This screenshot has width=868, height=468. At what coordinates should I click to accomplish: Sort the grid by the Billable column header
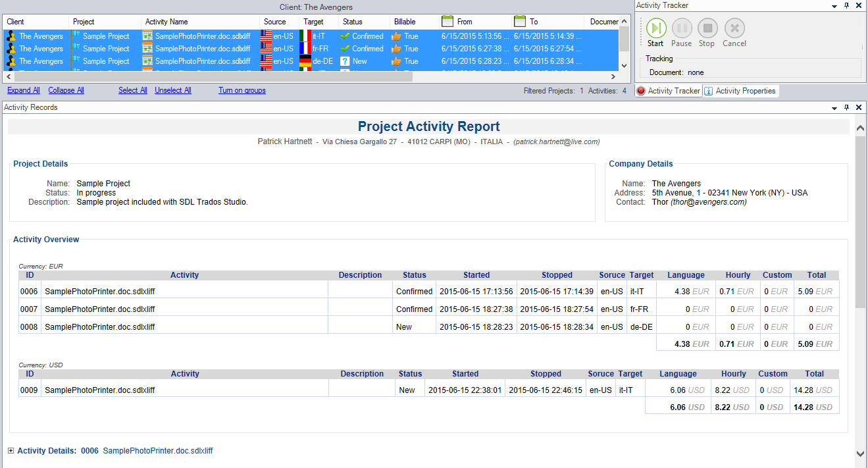tap(415, 22)
